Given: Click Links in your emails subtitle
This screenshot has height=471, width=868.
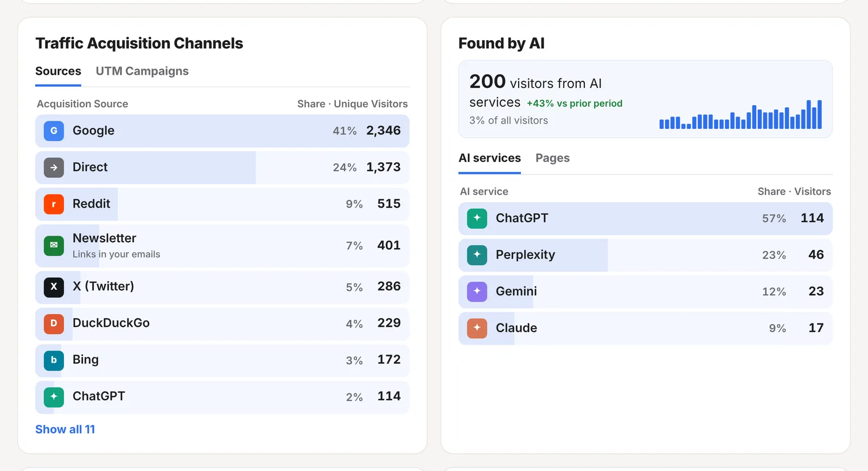Looking at the screenshot, I should pyautogui.click(x=116, y=254).
